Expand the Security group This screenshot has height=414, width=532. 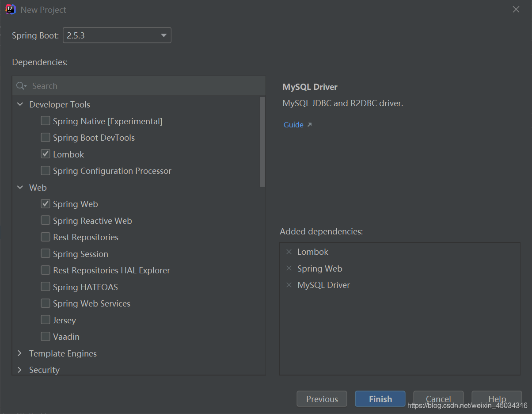coord(20,370)
